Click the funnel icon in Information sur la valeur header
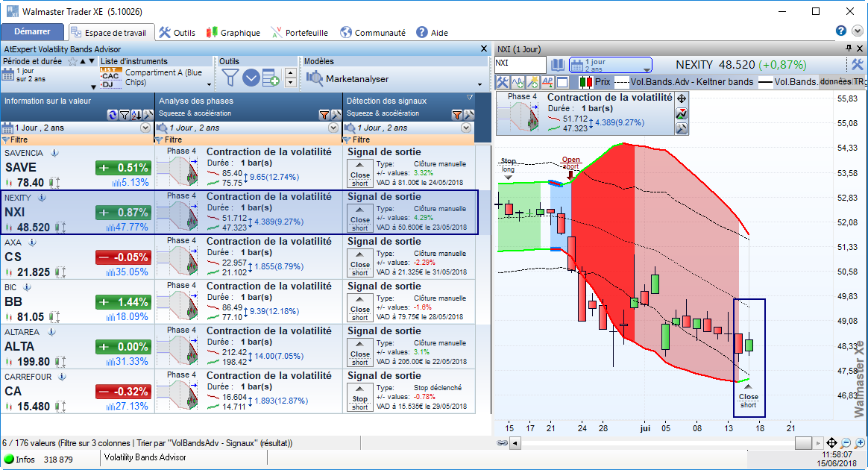Viewport: 868px width, 470px height. coord(125,115)
